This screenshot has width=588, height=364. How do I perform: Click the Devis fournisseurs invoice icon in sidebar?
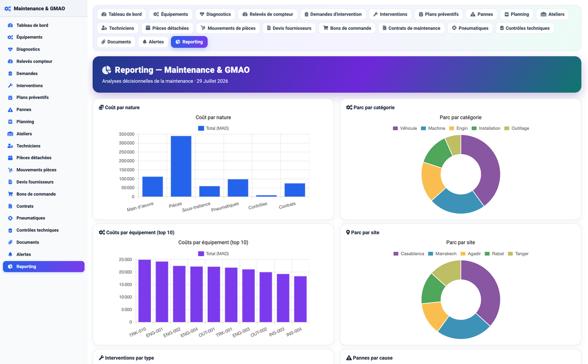click(x=10, y=182)
